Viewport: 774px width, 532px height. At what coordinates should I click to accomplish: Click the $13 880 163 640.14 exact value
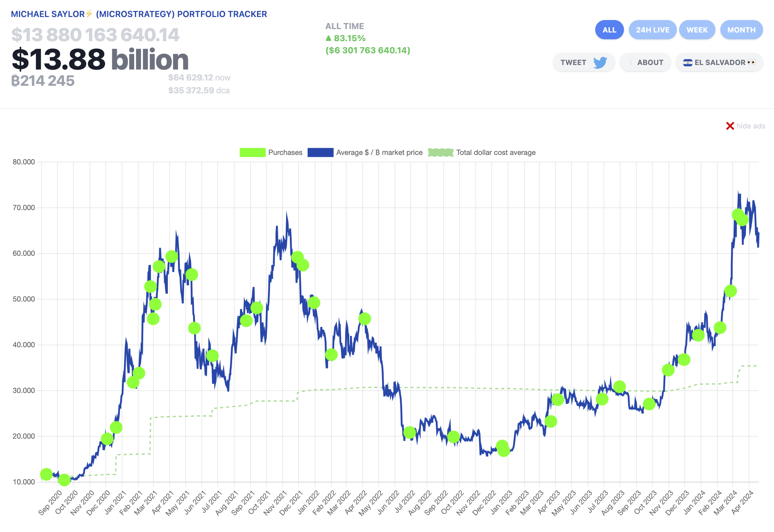(x=95, y=35)
